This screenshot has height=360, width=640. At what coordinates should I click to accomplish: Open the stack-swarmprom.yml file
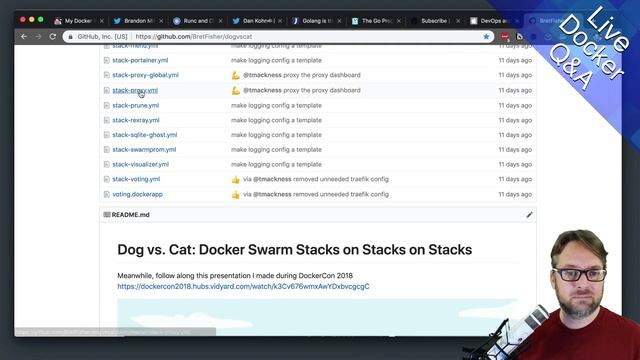[144, 149]
